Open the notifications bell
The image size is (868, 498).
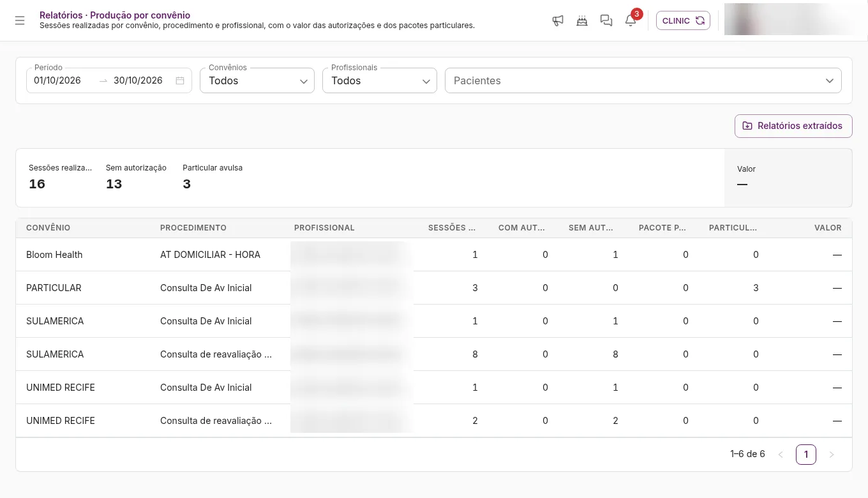coord(631,20)
